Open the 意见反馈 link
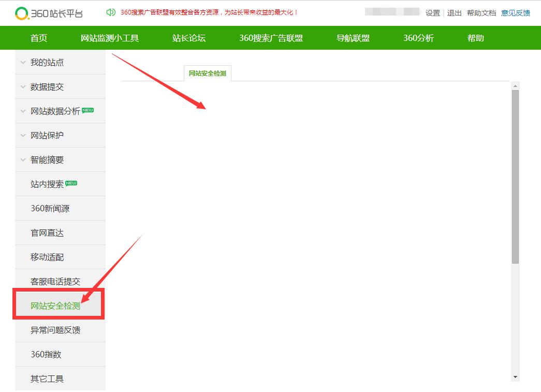The image size is (541, 392). coord(515,13)
